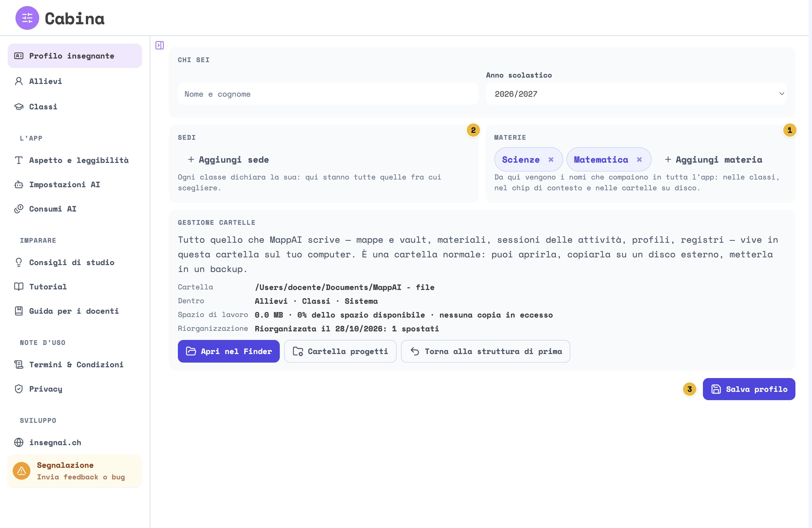Add a new sede
The width and height of the screenshot is (812, 528).
(x=228, y=160)
